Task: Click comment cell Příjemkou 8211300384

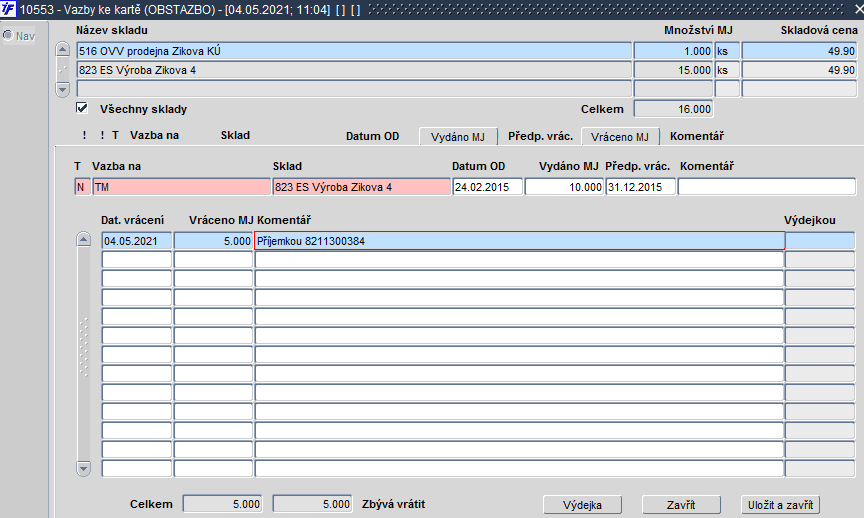Action: [x=520, y=241]
